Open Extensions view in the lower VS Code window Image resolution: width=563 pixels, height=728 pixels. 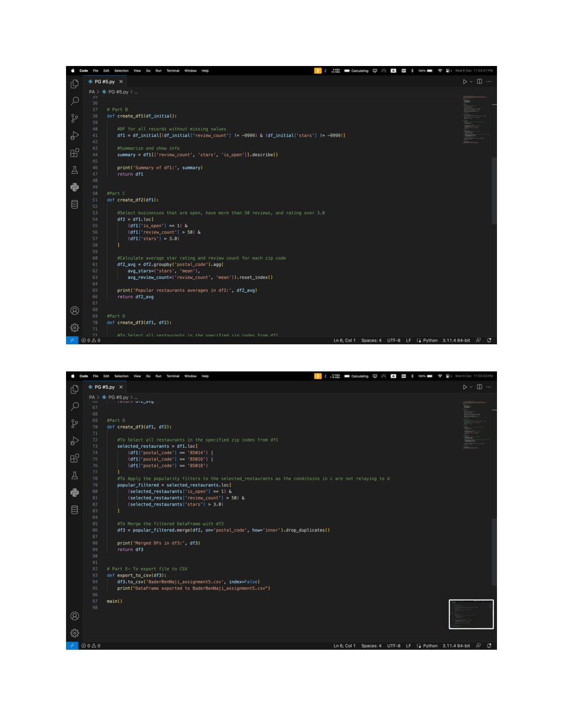pyautogui.click(x=75, y=458)
